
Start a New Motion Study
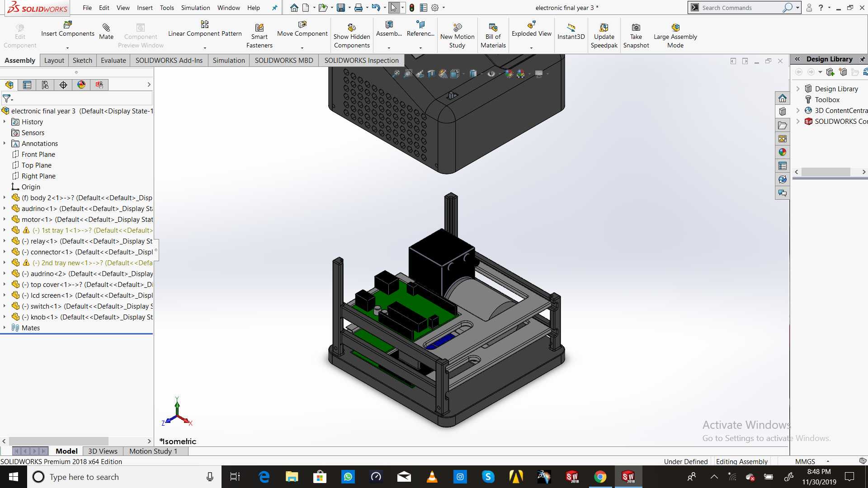tap(458, 36)
